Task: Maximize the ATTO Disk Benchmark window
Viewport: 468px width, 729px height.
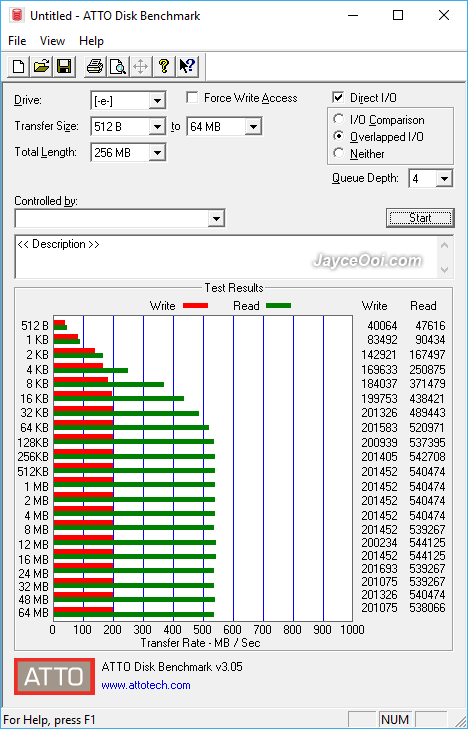Action: 398,15
